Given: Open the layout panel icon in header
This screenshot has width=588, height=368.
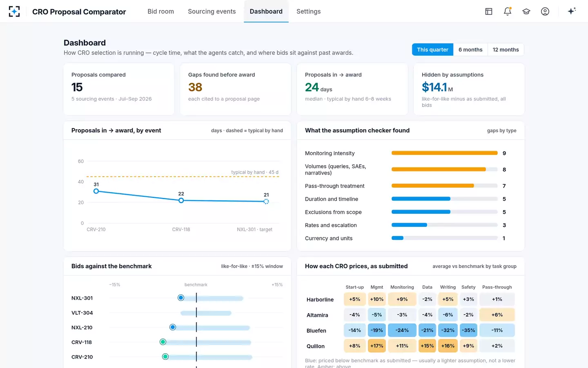Looking at the screenshot, I should point(489,11).
